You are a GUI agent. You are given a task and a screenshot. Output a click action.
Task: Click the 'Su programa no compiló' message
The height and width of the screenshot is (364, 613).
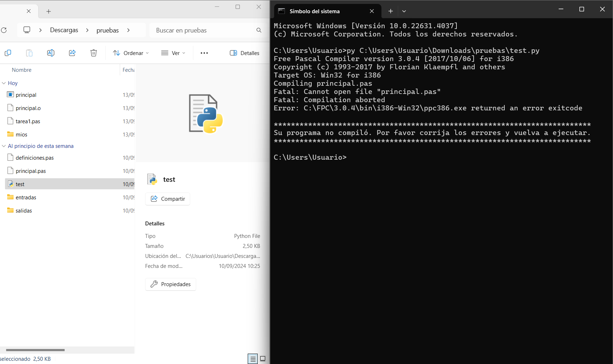432,133
